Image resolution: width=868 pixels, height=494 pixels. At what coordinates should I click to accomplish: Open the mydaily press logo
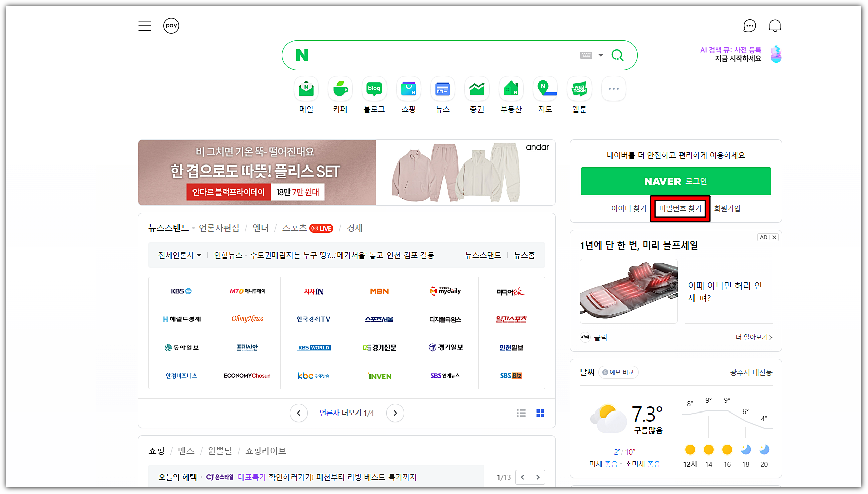coord(445,291)
